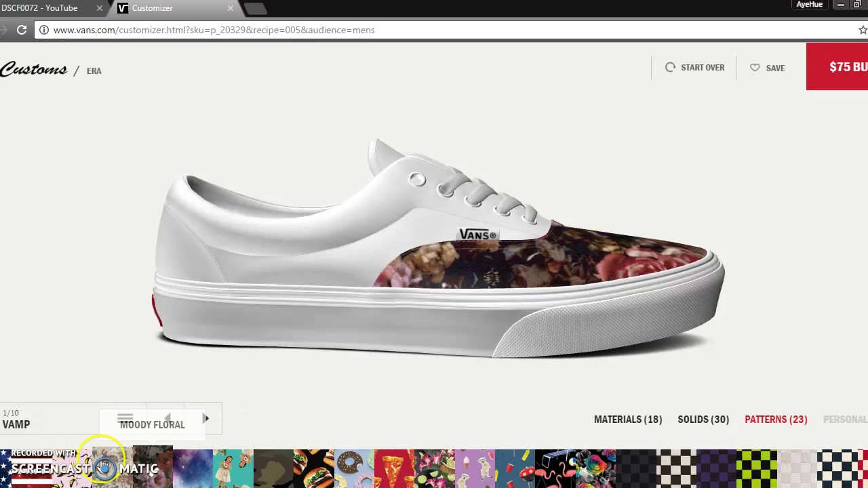Apply the black and white checkerboard swatch
The height and width of the screenshot is (488, 868).
(676, 468)
